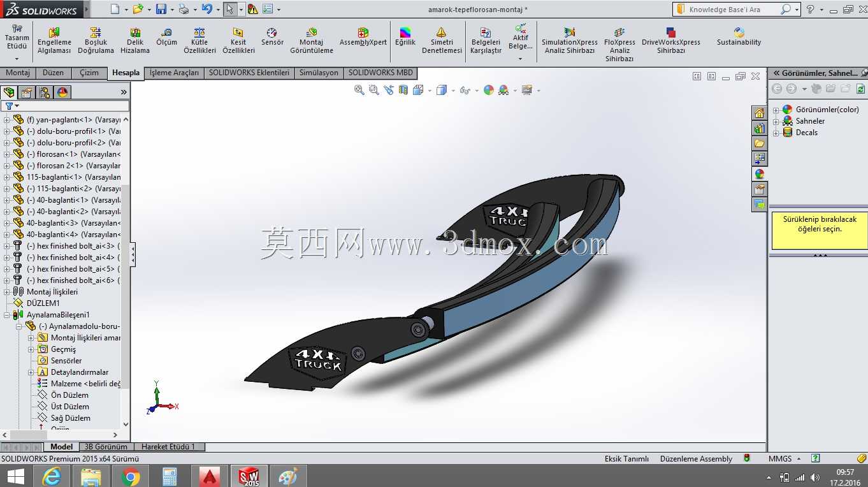Screen dimensions: 868x487
Task: Open the 3B Görünüm bottom tab
Action: point(106,447)
